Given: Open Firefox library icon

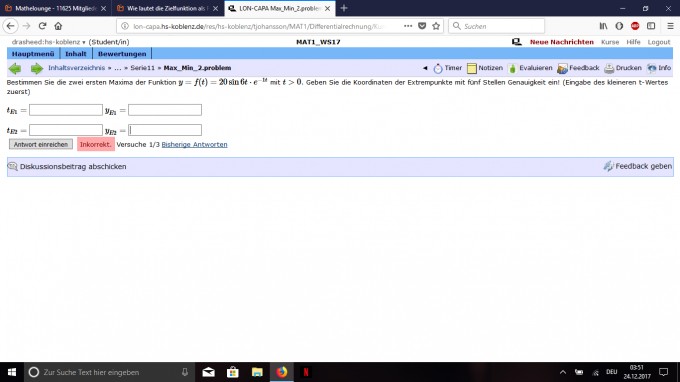Looking at the screenshot, I should tap(603, 26).
